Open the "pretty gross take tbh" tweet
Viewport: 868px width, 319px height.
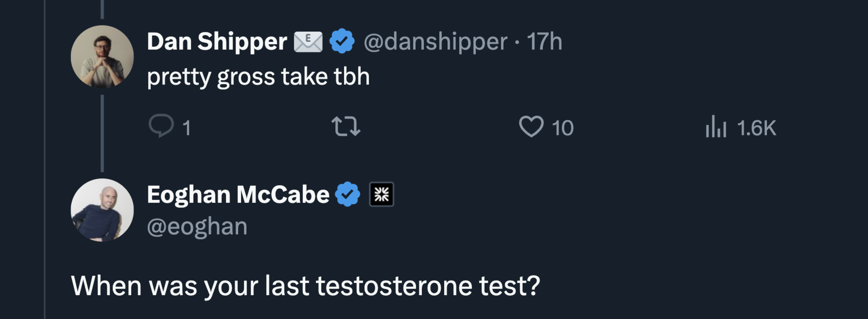coord(258,77)
